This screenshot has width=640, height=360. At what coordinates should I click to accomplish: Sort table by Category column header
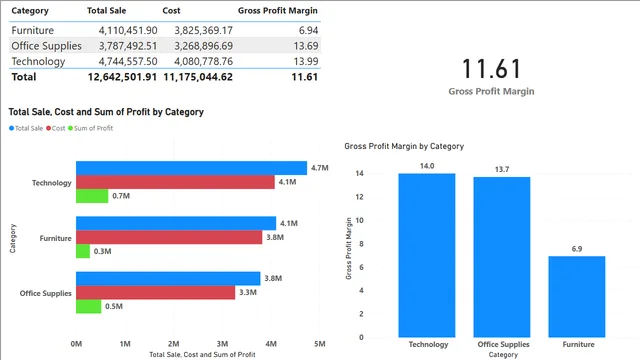(x=30, y=11)
